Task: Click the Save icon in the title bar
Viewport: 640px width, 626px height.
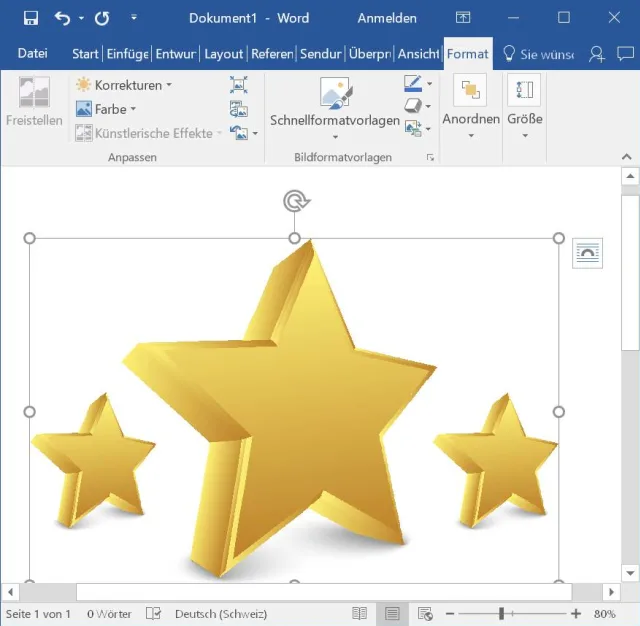Action: (x=30, y=18)
